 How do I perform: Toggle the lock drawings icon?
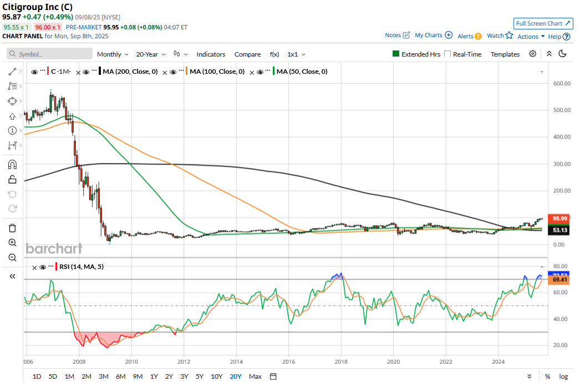pos(12,179)
